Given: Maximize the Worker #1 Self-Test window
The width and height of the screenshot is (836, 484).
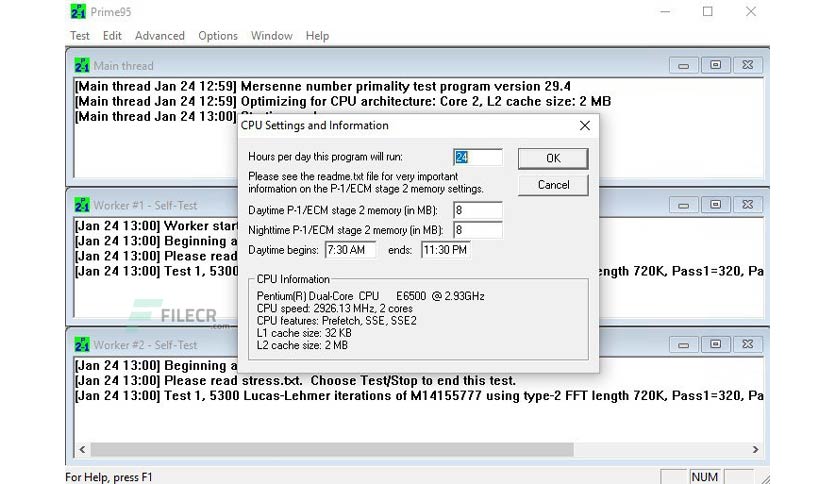Looking at the screenshot, I should click(716, 205).
